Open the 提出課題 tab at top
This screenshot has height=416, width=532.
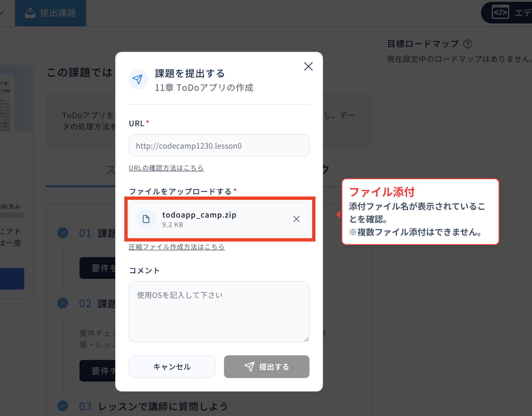[x=51, y=13]
